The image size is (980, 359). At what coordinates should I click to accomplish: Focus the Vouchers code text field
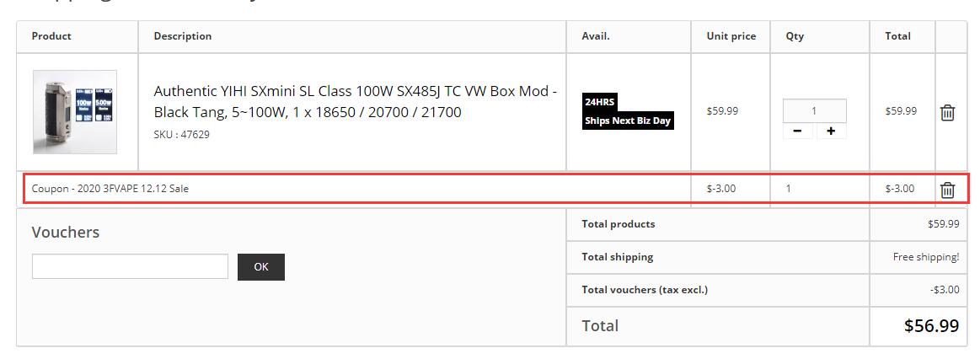[x=130, y=266]
